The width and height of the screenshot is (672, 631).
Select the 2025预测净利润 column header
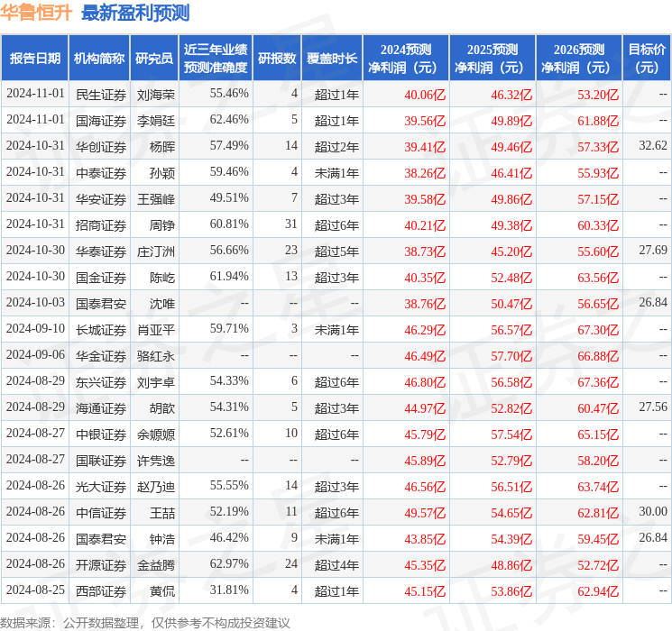point(492,59)
